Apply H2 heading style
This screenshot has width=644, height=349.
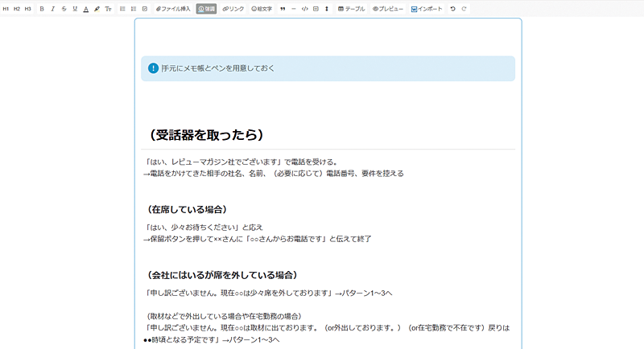[x=17, y=9]
